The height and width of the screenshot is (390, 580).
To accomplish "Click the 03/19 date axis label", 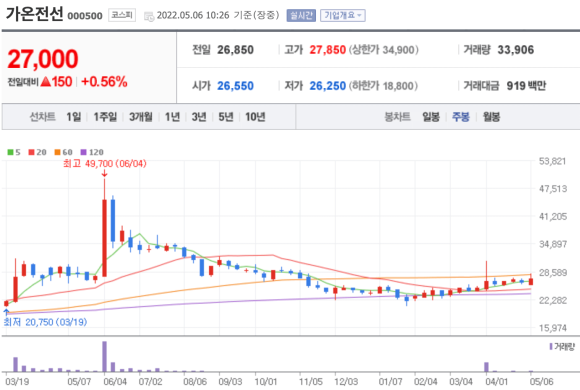I will tap(17, 381).
